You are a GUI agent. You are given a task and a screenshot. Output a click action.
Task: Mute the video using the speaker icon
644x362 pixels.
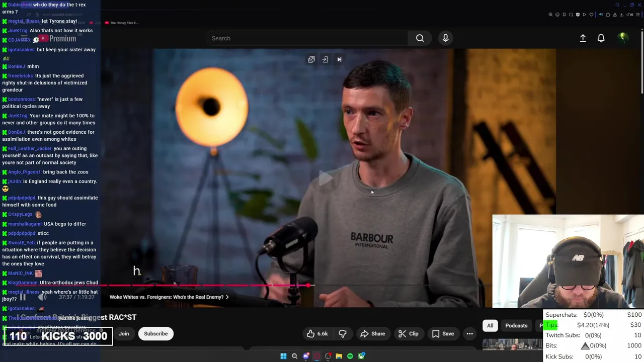pos(42,297)
